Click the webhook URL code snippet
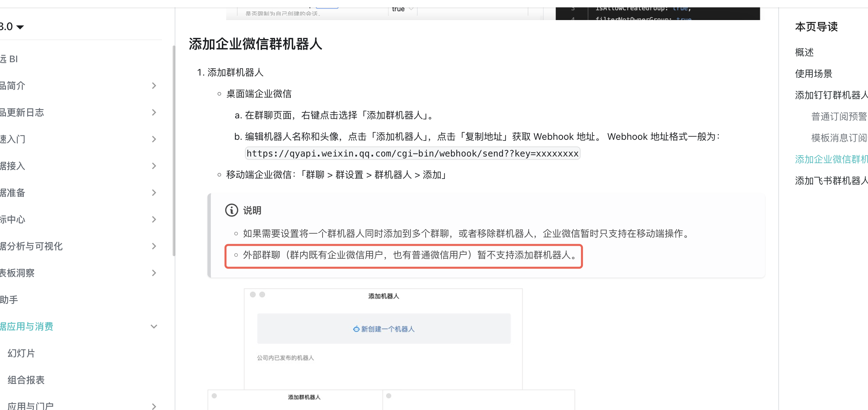868x410 pixels. click(x=413, y=153)
